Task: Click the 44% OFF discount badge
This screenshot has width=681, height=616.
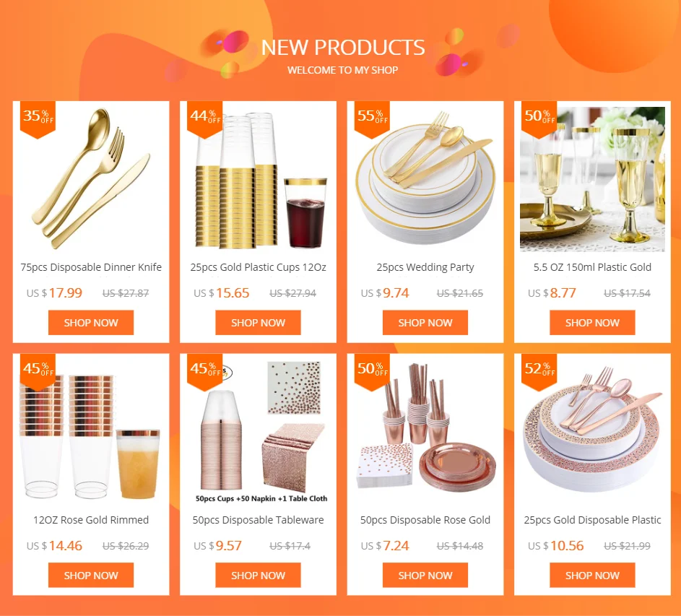Action: [x=204, y=119]
